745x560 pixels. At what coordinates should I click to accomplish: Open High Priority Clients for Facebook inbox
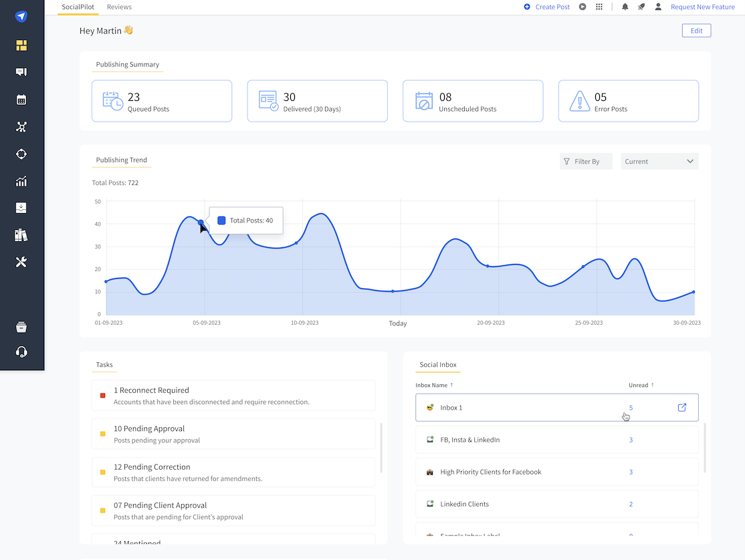pos(557,472)
